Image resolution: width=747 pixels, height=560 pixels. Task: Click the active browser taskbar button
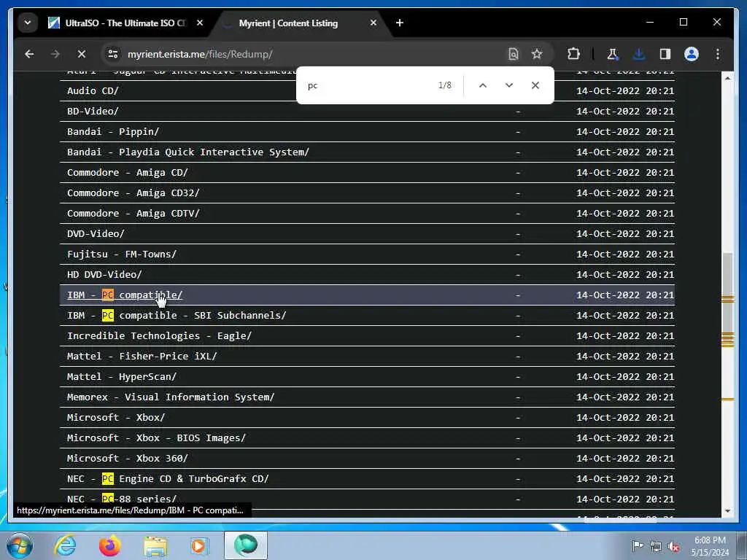[245, 545]
